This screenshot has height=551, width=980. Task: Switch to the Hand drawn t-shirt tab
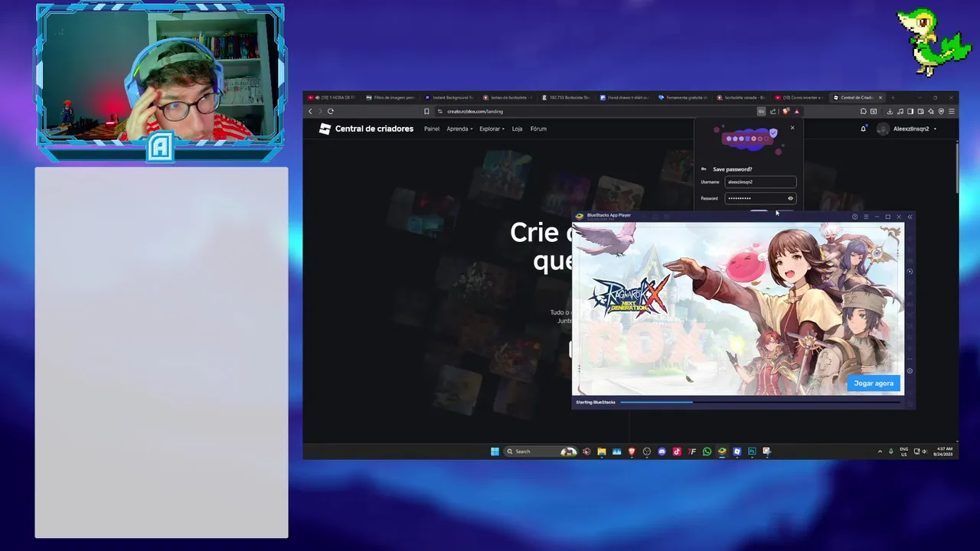pyautogui.click(x=624, y=97)
